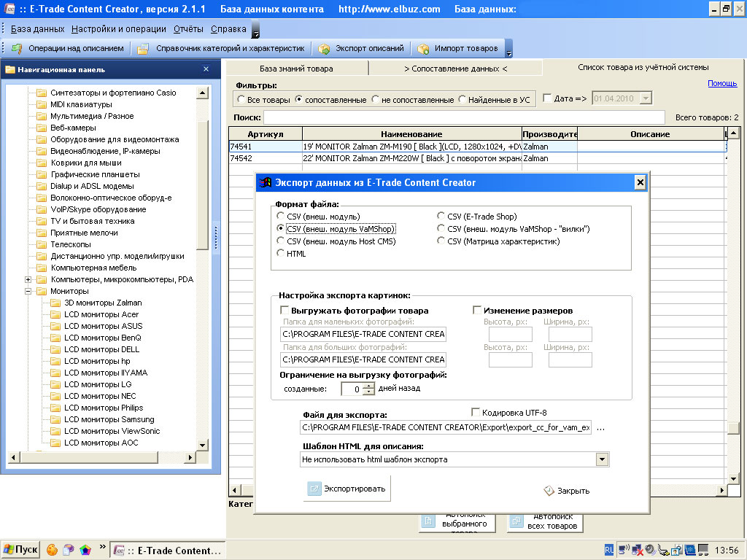Viewport: 747px width, 560px height.
Task: Switch to Список товара из учётной системы tab
Action: (x=643, y=68)
